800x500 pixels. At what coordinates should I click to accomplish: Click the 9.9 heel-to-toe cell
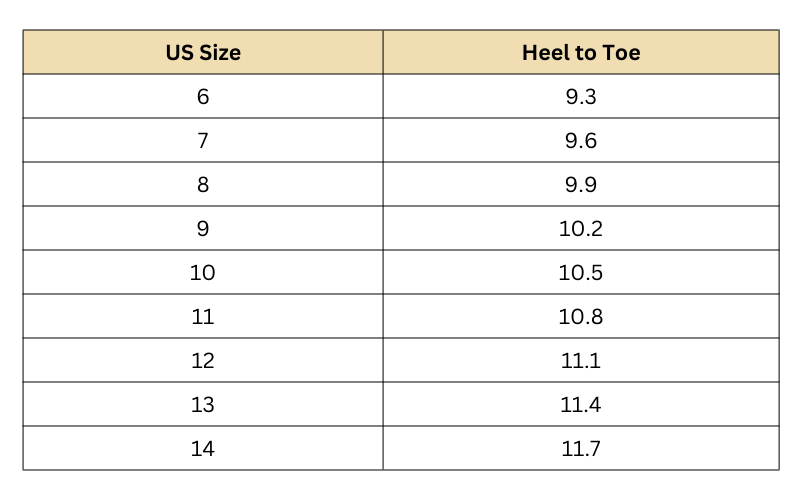(x=581, y=185)
